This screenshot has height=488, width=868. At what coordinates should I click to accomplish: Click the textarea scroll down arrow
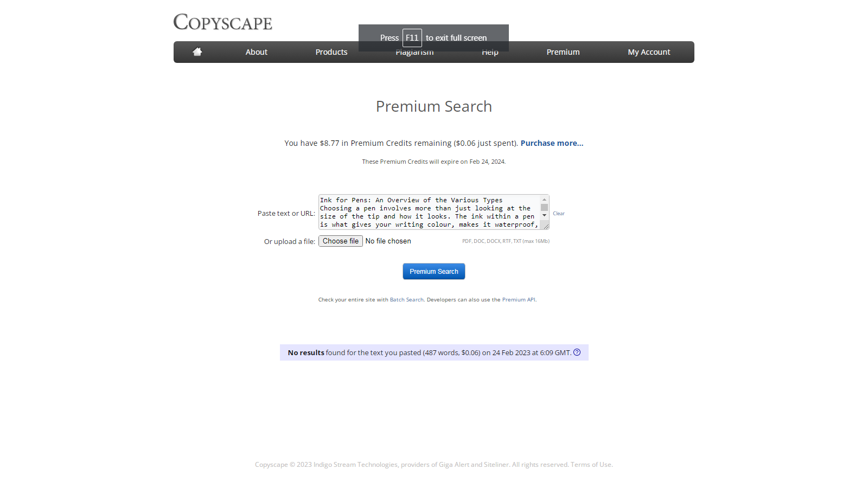(544, 215)
